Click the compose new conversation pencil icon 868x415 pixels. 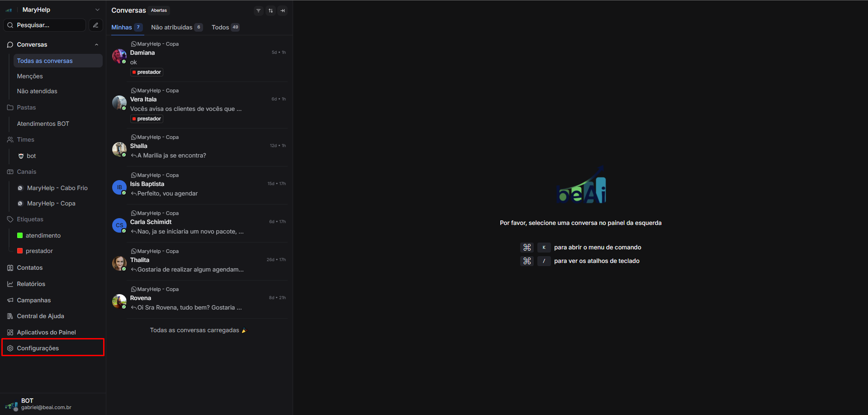point(95,25)
